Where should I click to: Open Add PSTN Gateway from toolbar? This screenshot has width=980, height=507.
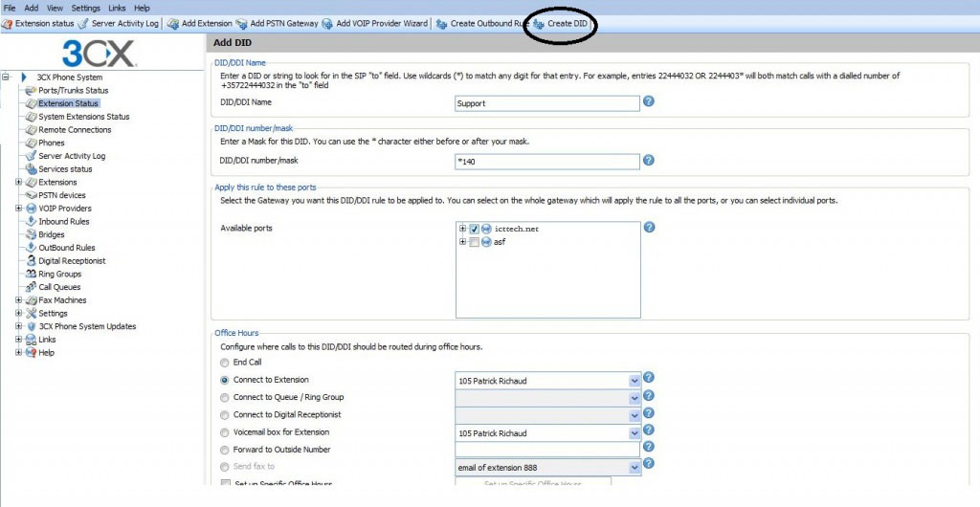pos(277,23)
